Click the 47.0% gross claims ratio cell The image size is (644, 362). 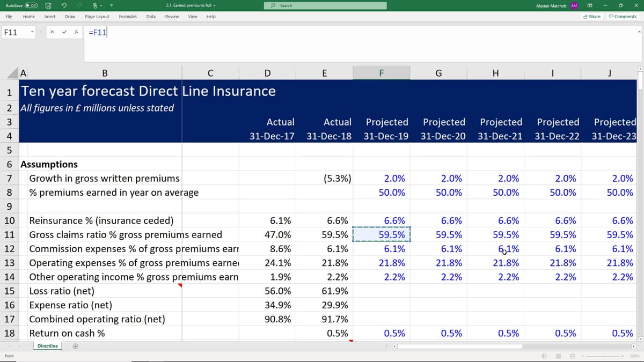pyautogui.click(x=267, y=234)
